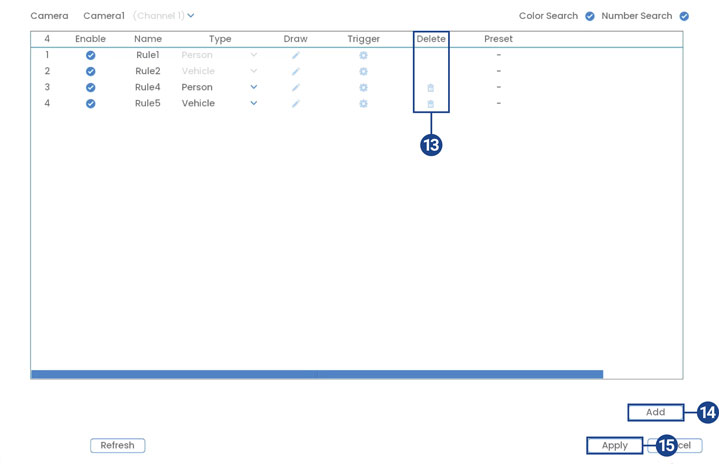Screen dimensions: 719x464
Task: Uncheck the Enable box for Rule5
Action: click(91, 104)
